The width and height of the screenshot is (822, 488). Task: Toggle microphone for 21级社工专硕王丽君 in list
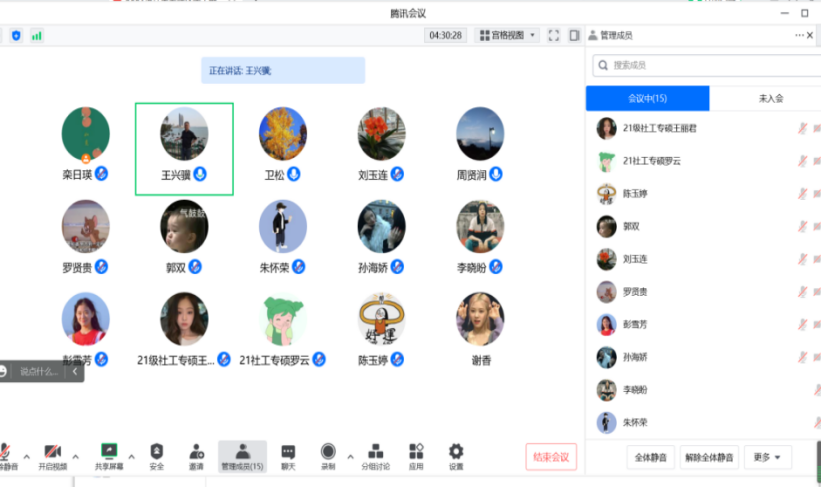click(x=802, y=129)
